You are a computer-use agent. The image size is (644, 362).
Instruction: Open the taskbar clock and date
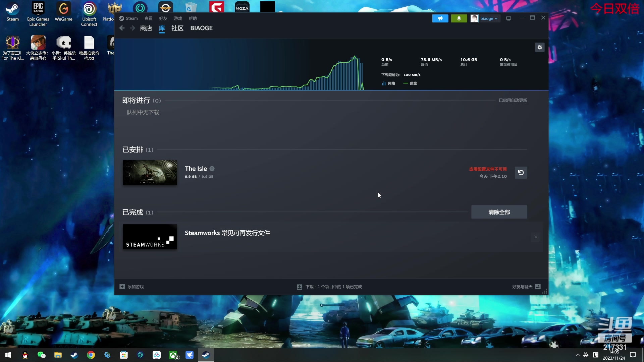614,355
